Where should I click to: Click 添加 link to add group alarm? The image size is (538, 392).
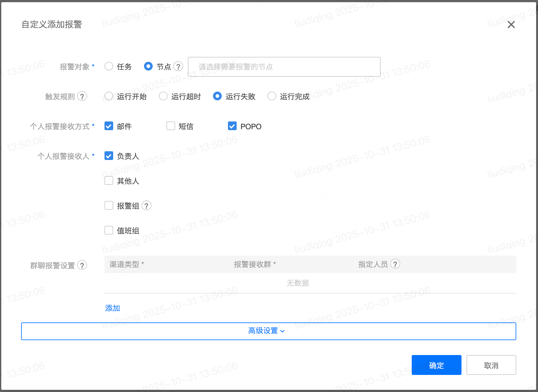(113, 308)
